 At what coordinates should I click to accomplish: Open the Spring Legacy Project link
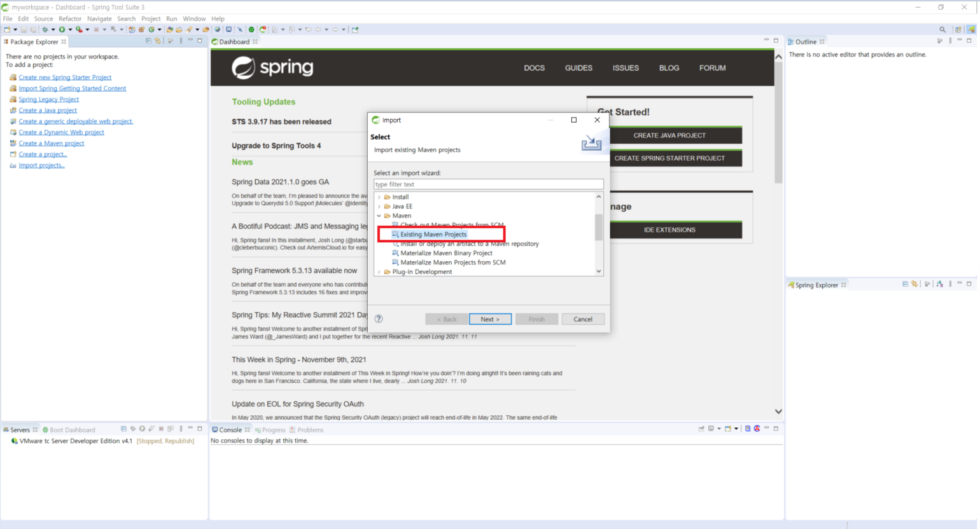coord(48,99)
